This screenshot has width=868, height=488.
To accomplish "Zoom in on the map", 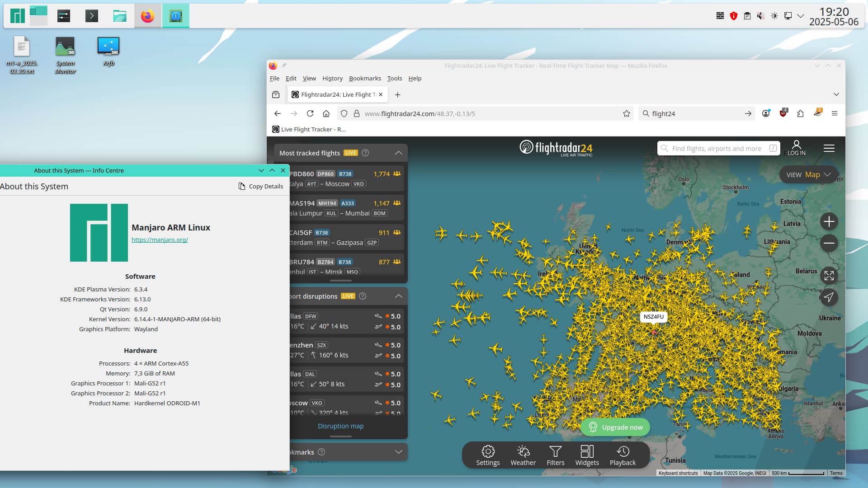I will (x=829, y=221).
